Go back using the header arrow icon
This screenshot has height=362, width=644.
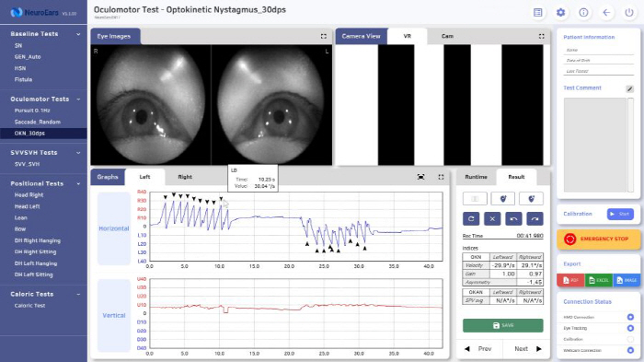click(x=606, y=12)
